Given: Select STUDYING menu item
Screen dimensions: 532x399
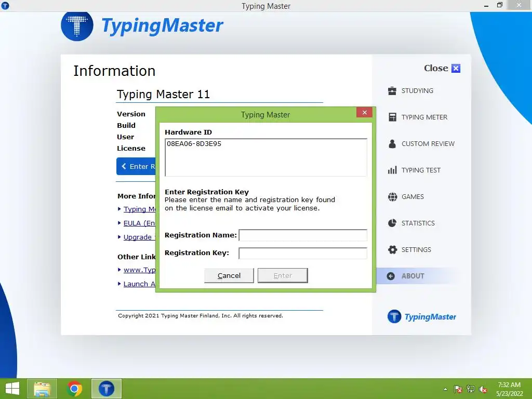Looking at the screenshot, I should pyautogui.click(x=417, y=91).
